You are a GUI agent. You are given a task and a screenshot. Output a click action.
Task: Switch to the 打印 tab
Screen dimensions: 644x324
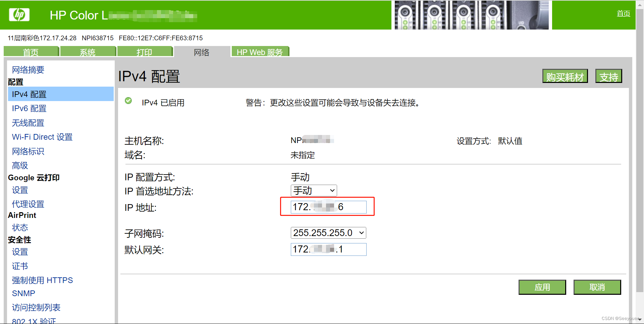point(145,52)
